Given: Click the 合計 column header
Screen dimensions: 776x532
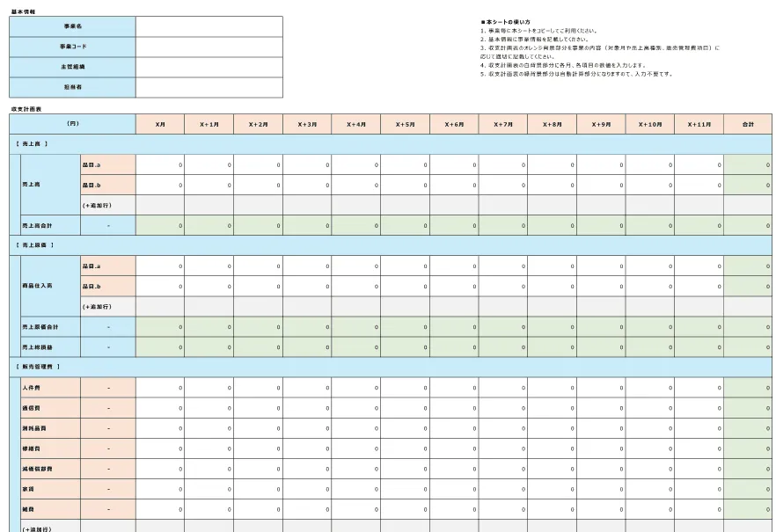Looking at the screenshot, I should click(749, 123).
